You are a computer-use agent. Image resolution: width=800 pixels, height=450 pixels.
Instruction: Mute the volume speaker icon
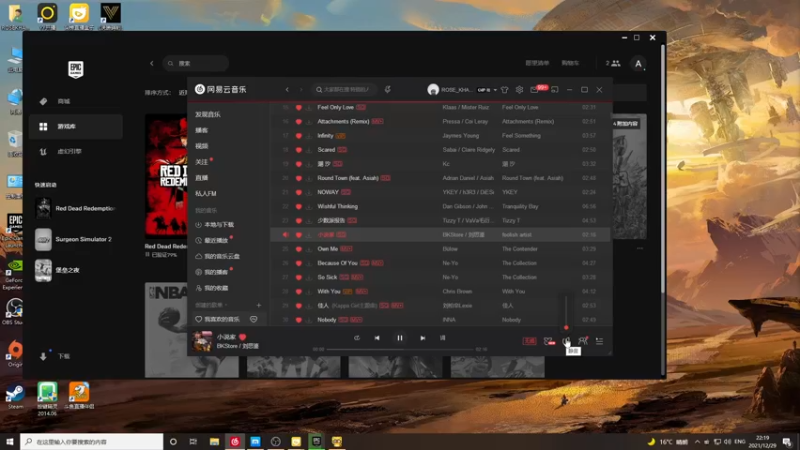[566, 341]
